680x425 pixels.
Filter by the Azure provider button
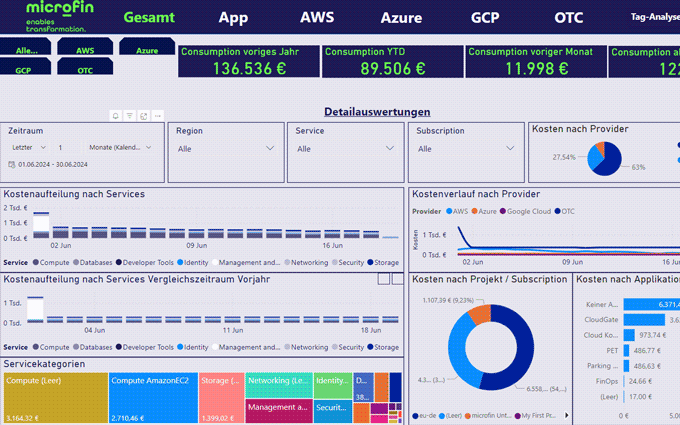tap(147, 47)
